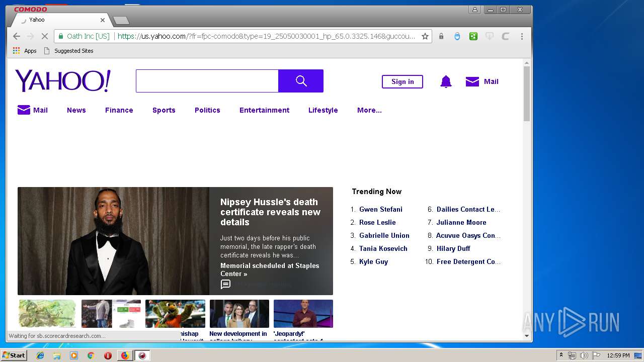View Oath Inc site security info
Image resolution: width=644 pixels, height=362 pixels.
85,36
